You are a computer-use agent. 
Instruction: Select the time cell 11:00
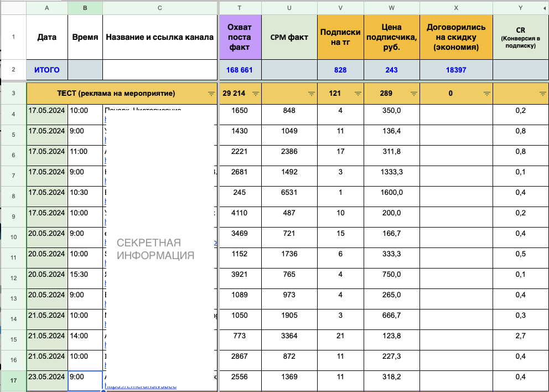[x=85, y=156]
